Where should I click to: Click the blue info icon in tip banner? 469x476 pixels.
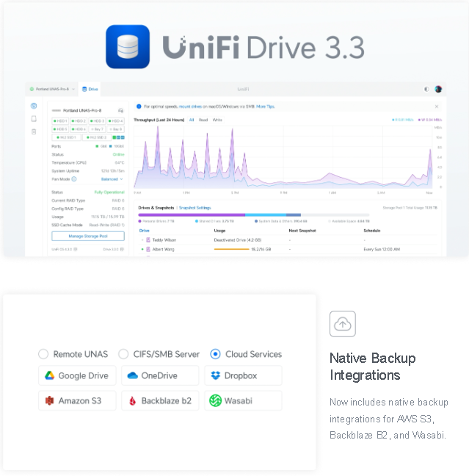139,107
